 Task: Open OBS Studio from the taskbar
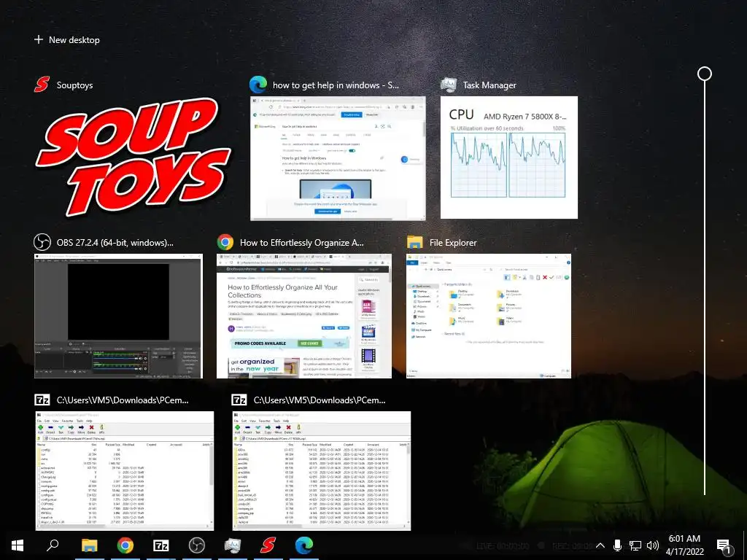197,545
